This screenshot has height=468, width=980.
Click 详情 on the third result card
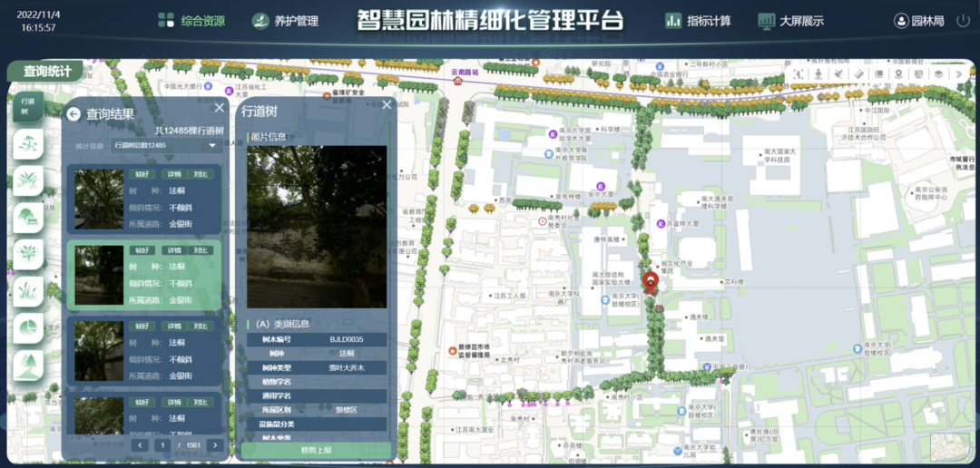tap(174, 326)
